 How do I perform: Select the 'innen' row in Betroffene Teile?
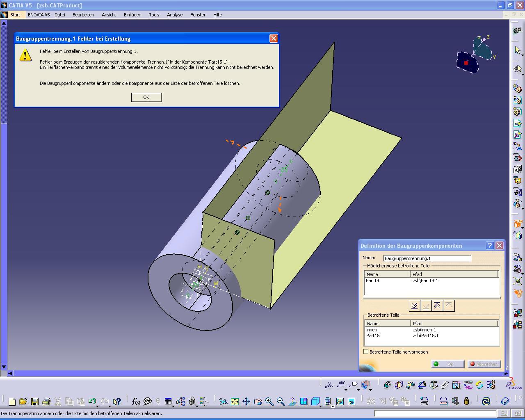coord(431,330)
